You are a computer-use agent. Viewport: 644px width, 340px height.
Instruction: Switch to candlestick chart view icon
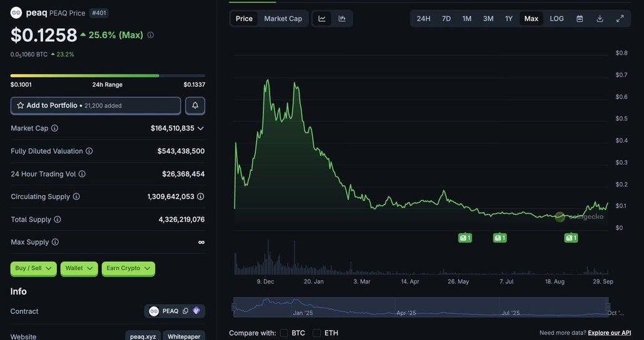click(342, 19)
